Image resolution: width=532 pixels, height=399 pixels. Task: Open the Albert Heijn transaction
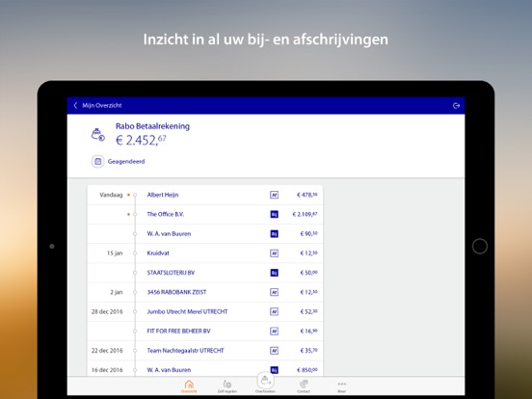click(x=205, y=195)
